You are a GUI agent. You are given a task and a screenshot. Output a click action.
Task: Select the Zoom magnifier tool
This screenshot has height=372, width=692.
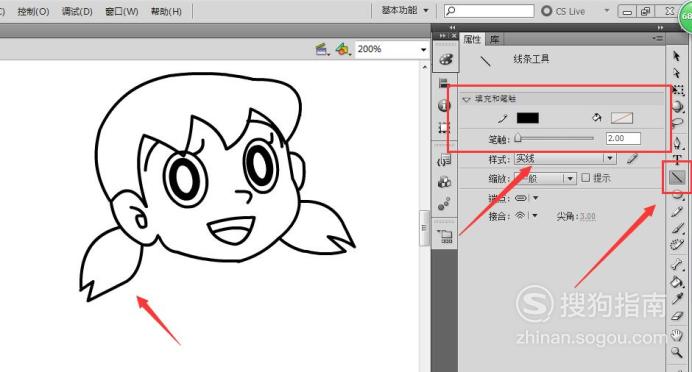pyautogui.click(x=677, y=352)
